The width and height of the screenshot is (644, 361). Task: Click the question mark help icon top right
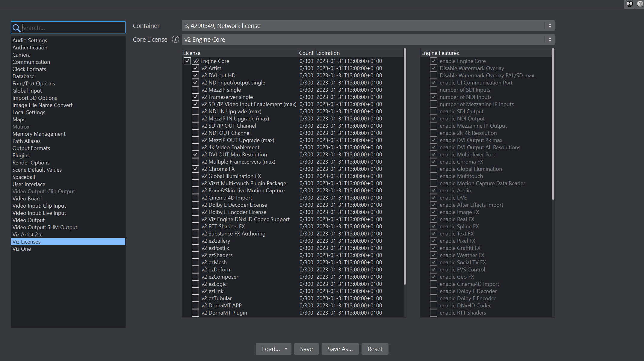640,4
